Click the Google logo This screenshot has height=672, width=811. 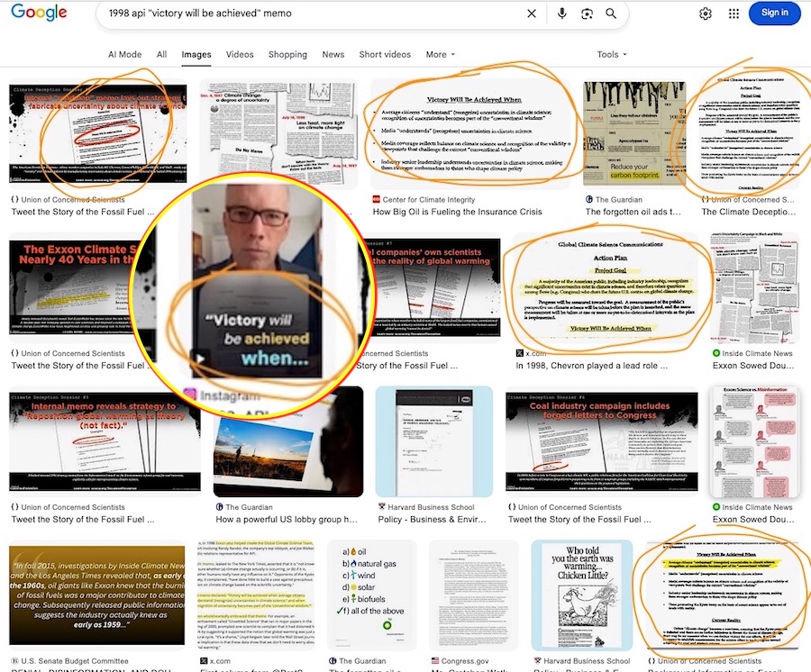coord(40,14)
